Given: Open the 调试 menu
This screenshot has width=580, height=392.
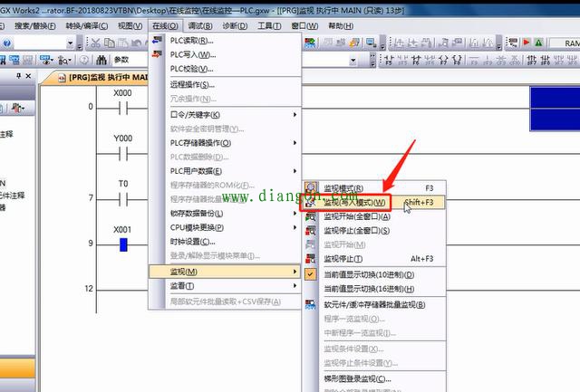Looking at the screenshot, I should coord(200,26).
